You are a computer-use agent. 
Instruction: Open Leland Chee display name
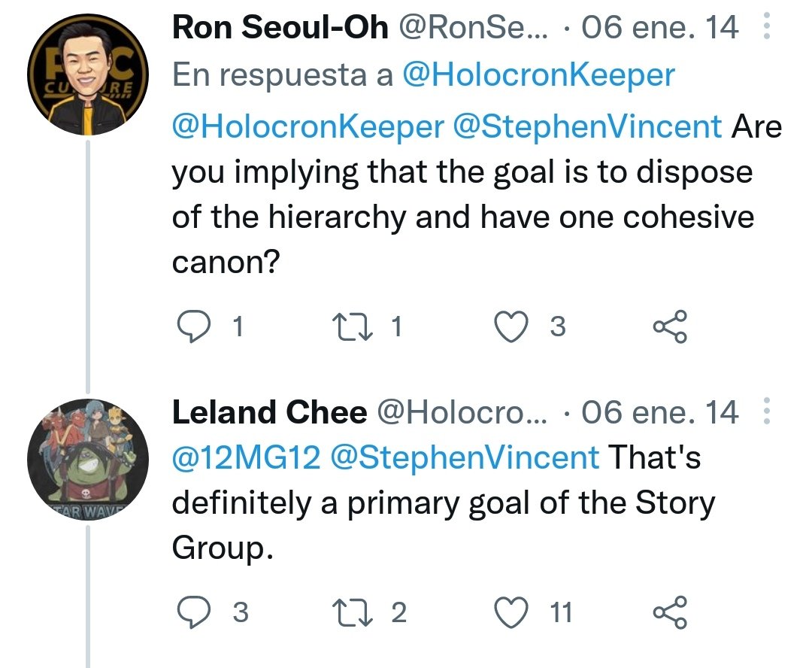point(269,412)
